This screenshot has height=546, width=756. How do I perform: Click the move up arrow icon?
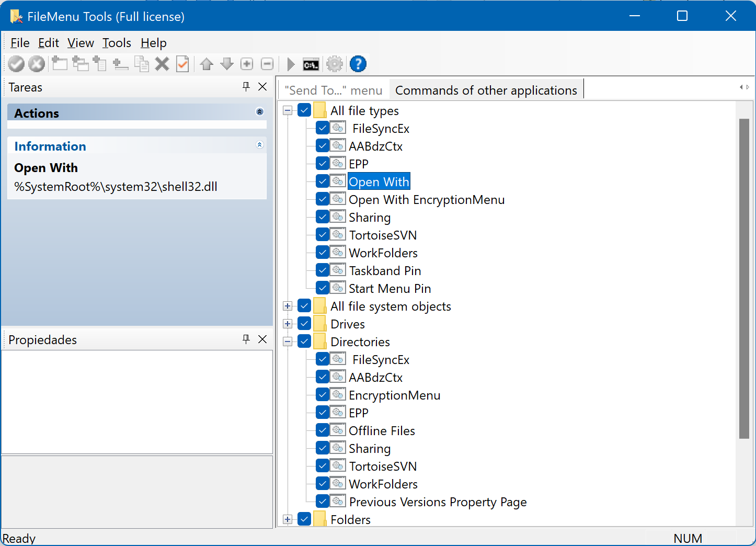click(x=207, y=64)
